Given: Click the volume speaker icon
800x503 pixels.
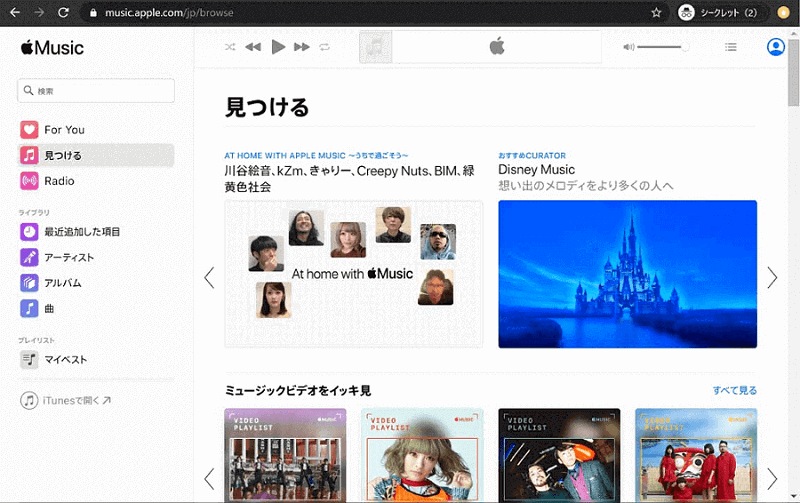Looking at the screenshot, I should [629, 47].
